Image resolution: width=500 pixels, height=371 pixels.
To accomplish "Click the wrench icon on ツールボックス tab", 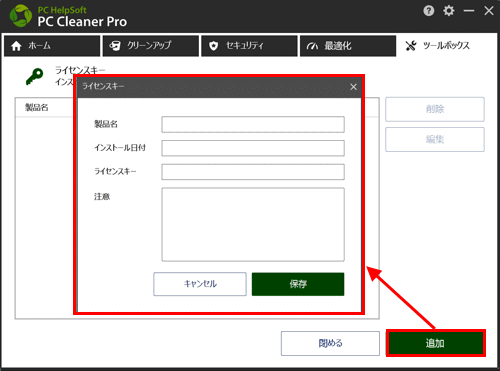I will click(411, 46).
